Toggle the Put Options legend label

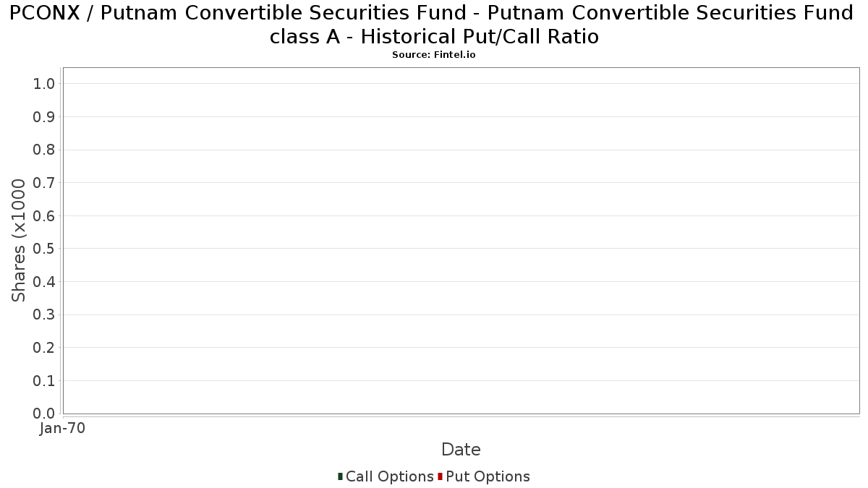click(488, 476)
